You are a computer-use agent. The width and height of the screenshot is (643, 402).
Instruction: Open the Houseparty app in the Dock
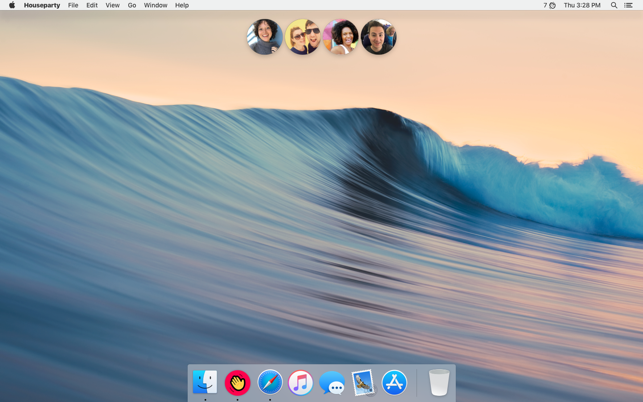(x=237, y=382)
